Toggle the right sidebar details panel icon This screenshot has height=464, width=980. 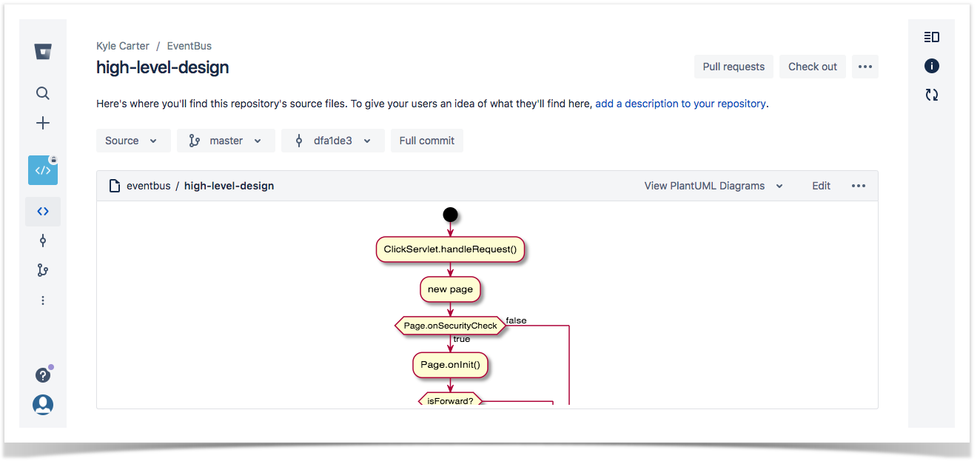(x=932, y=37)
